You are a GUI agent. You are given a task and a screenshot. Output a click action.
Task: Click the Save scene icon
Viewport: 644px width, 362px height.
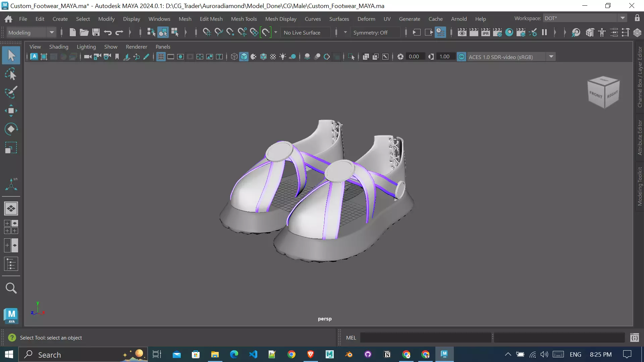coord(96,33)
